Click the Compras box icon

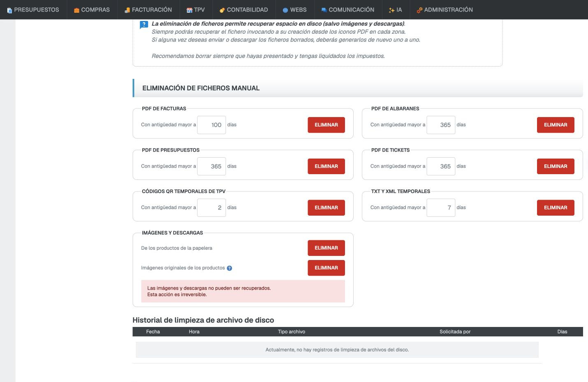pos(76,10)
